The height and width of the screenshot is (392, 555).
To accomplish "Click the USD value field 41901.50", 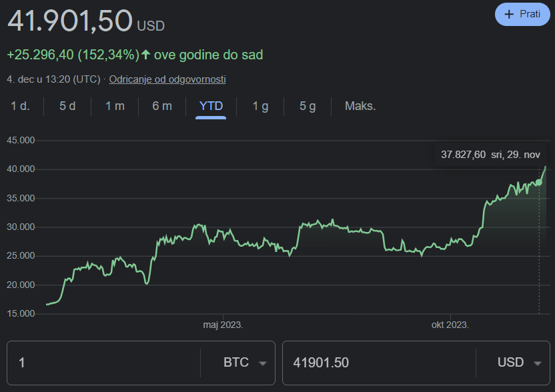I will pos(379,363).
